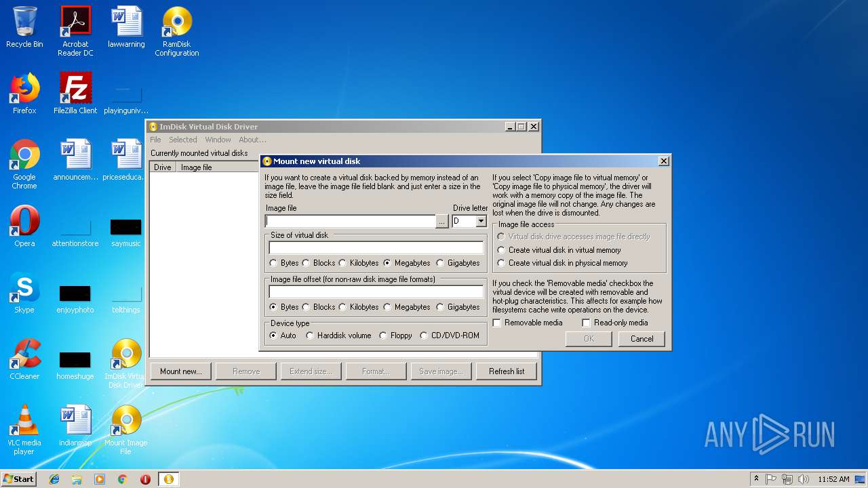Open Windows Explorer from the taskbar
Image resolution: width=868 pixels, height=488 pixels.
tap(77, 479)
